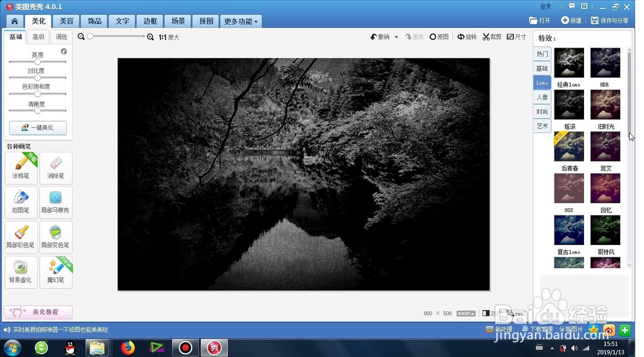
Task: Adjust the 亮度 brightness slider
Action: (x=37, y=62)
